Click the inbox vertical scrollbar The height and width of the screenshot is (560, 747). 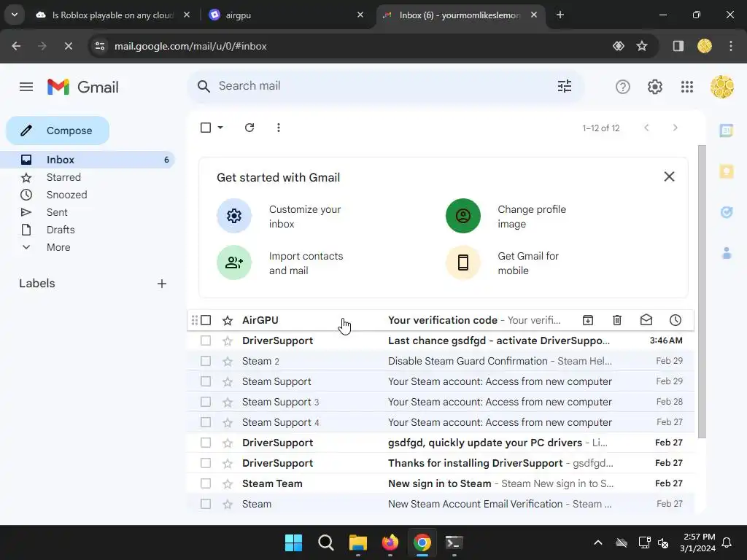pyautogui.click(x=702, y=292)
